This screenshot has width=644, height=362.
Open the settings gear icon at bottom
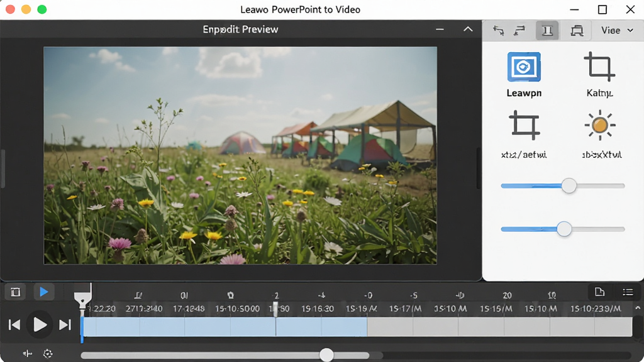(x=48, y=353)
